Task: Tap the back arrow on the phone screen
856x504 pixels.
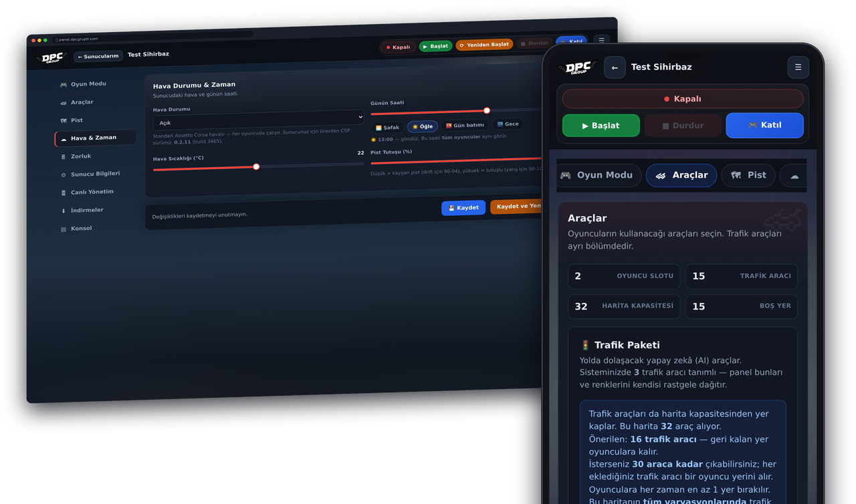Action: click(x=615, y=68)
